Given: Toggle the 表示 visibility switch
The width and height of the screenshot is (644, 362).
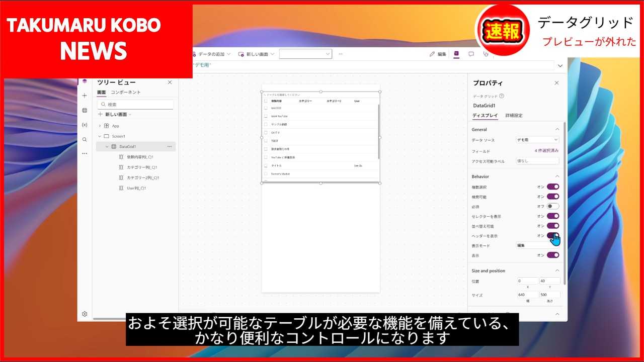Looking at the screenshot, I should click(x=553, y=255).
